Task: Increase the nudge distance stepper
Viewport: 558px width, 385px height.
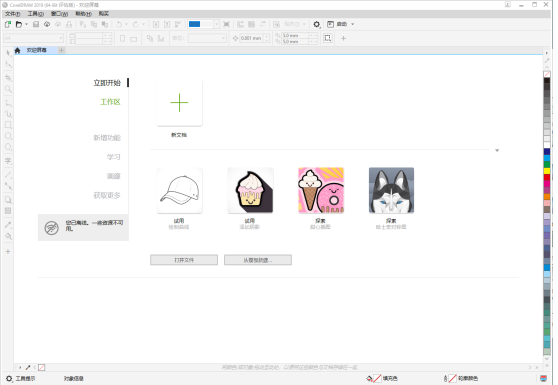Action: click(267, 36)
